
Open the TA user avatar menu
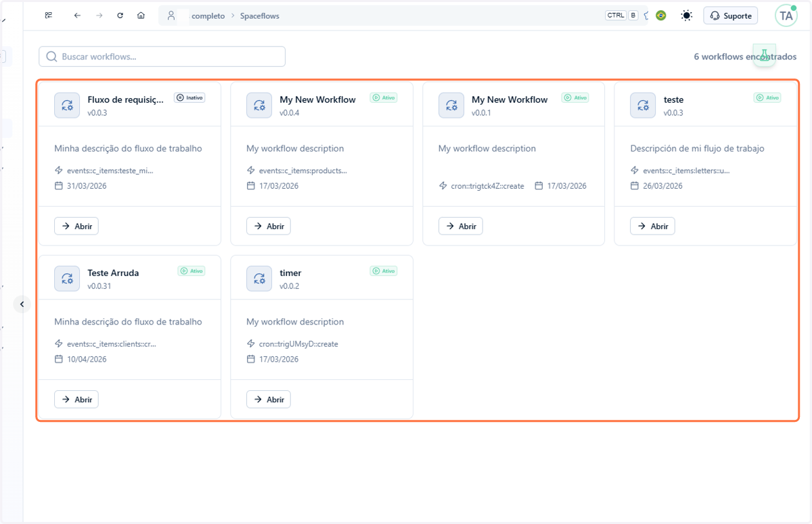point(786,16)
